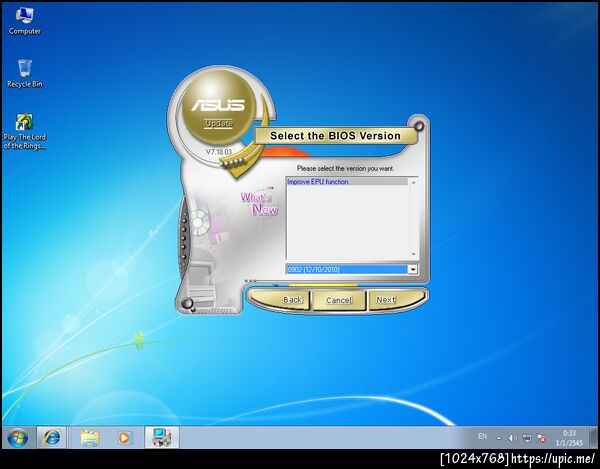Viewport: 600px width, 469px height.
Task: Open the Computer desktop icon
Action: 24,21
